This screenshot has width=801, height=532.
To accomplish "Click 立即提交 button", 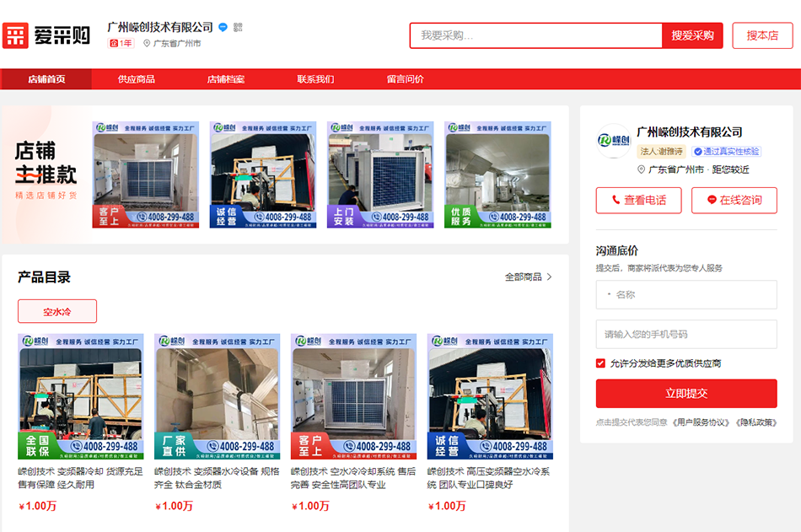I will click(x=686, y=394).
